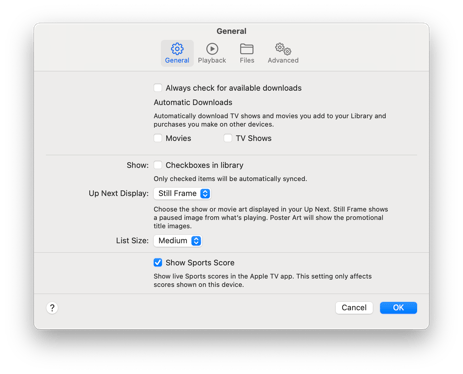Viewport: 463px width, 374px height.
Task: Click 'Only checked items will be automatically synced' text
Action: 230,179
